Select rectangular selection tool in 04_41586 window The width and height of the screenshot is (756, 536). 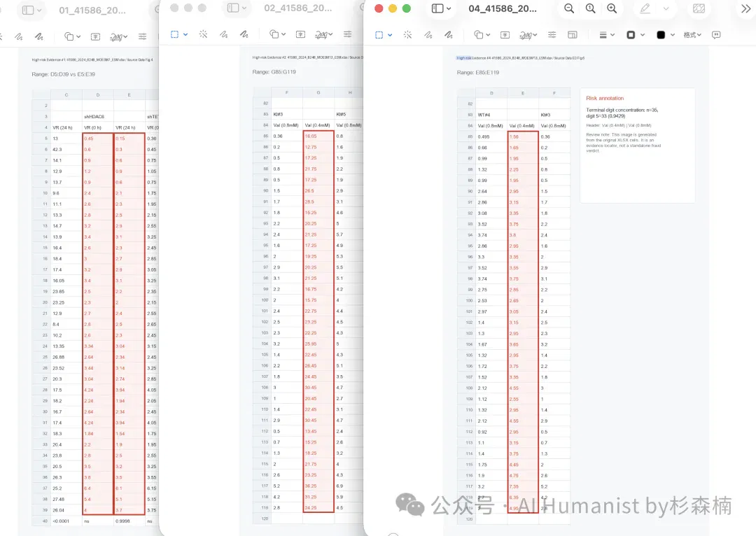click(379, 35)
